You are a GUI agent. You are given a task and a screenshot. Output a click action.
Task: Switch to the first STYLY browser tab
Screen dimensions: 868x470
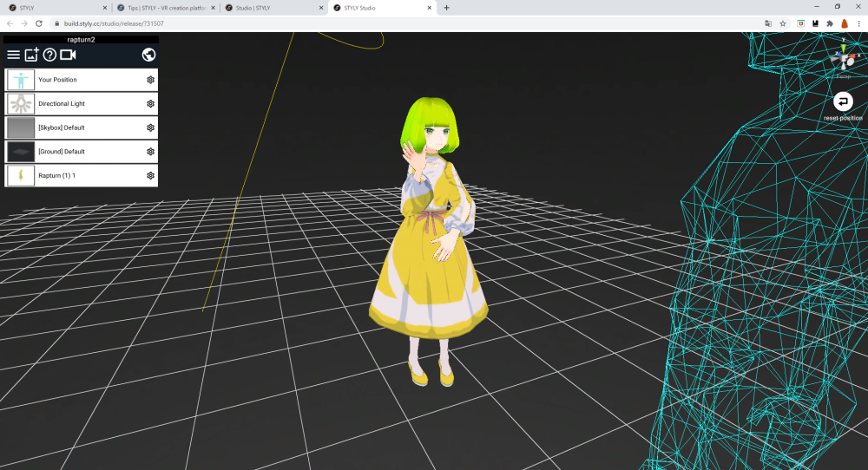click(56, 8)
